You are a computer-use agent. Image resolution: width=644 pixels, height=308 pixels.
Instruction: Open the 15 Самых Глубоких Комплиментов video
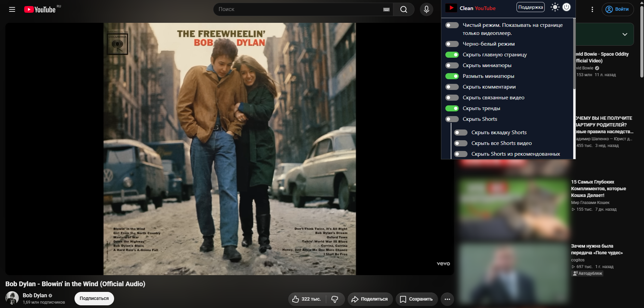point(598,189)
